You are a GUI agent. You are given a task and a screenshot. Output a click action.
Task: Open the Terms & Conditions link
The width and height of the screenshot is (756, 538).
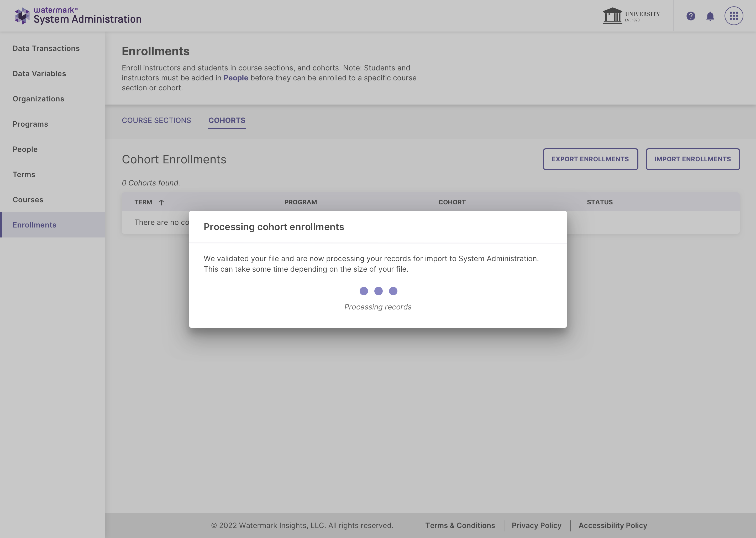point(460,525)
